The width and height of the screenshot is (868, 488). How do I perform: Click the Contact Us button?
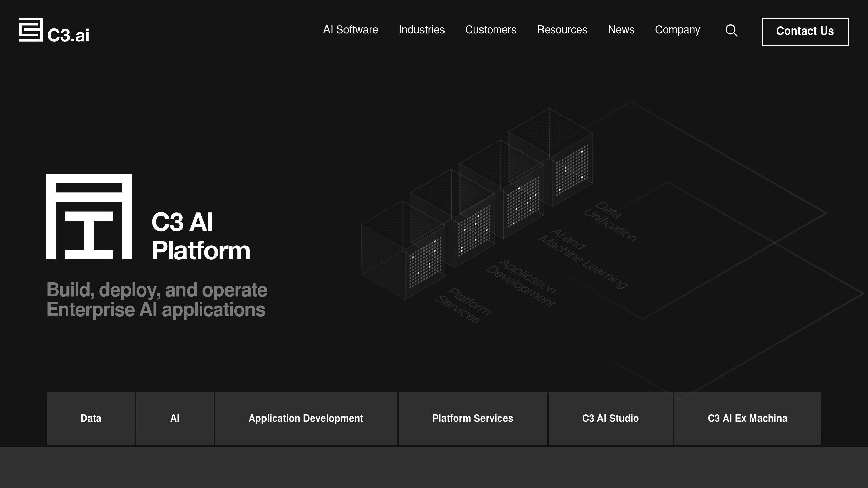tap(805, 31)
